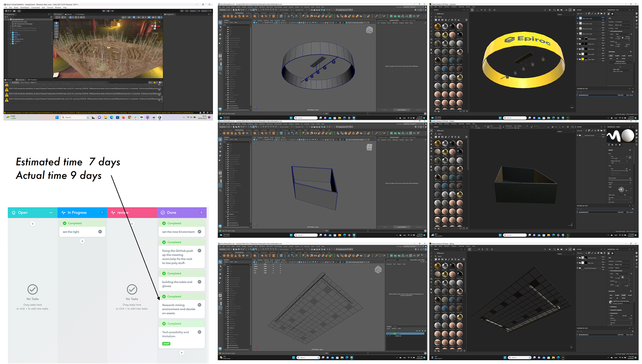
Task: Hide the first Epiroc_Grey_Logo layer in Substance Painter
Action: click(x=577, y=18)
